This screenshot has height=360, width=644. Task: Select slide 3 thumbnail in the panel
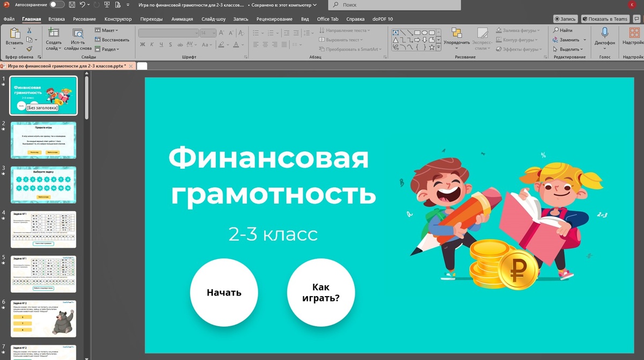pos(43,184)
